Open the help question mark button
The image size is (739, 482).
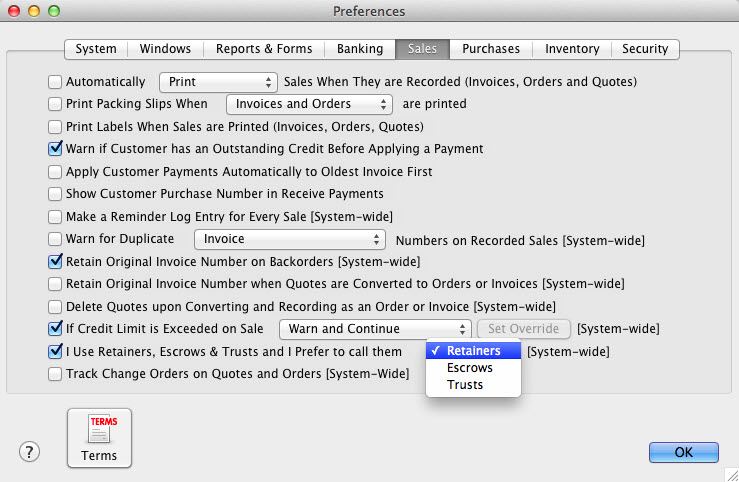point(29,452)
